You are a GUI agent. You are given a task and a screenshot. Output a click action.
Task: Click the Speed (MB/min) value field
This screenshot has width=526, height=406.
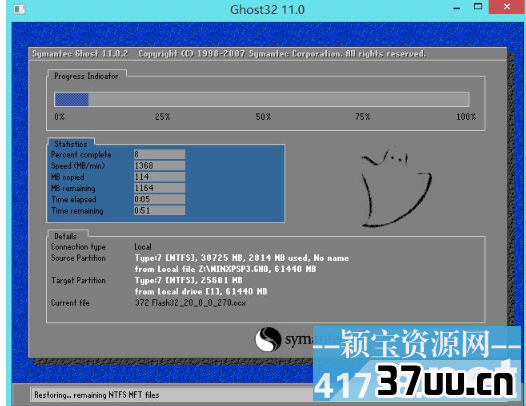coord(159,165)
